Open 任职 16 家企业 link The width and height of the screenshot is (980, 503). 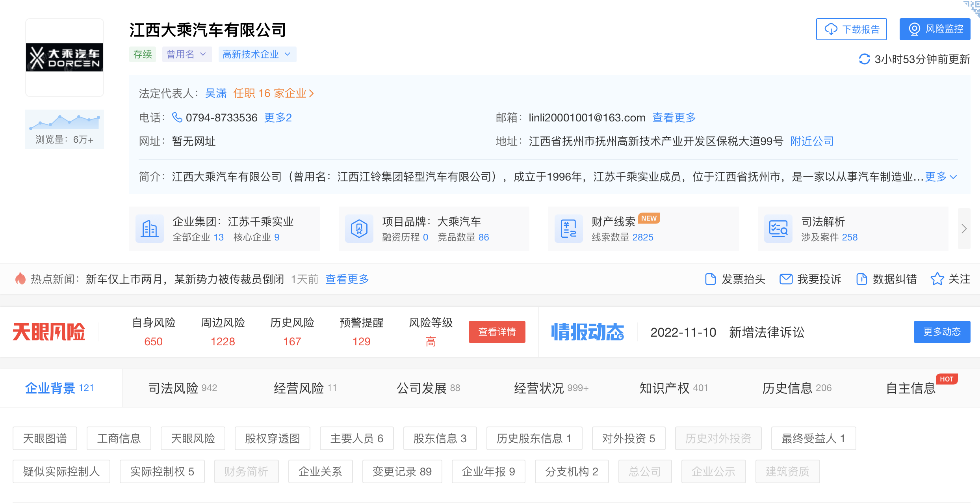point(273,93)
